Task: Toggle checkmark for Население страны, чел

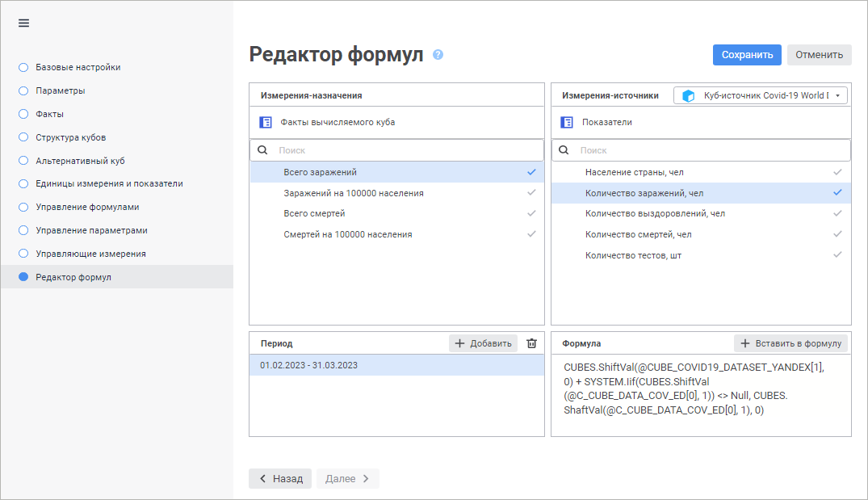Action: point(837,172)
